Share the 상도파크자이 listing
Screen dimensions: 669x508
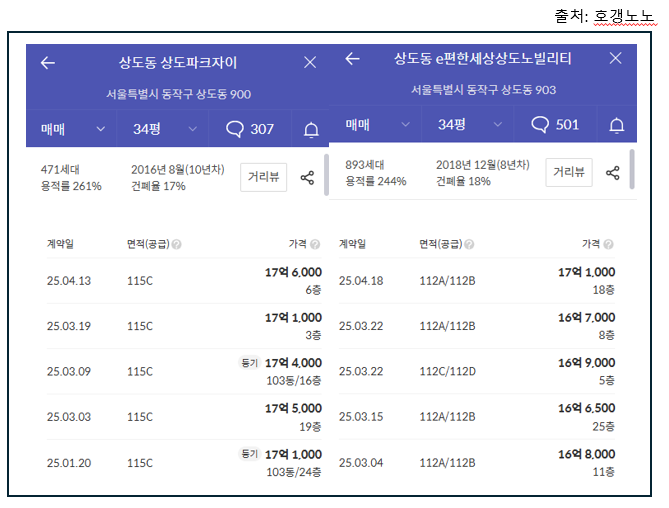tap(307, 177)
